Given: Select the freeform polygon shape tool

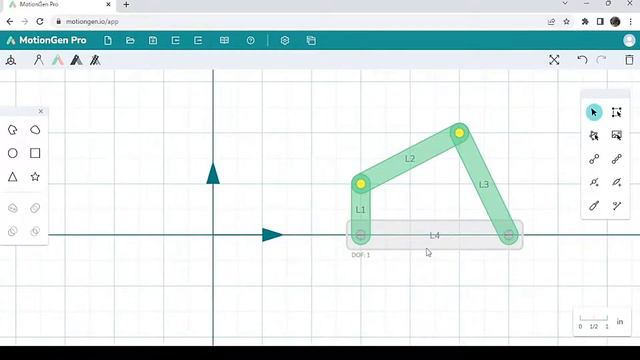Looking at the screenshot, I should tap(13, 130).
